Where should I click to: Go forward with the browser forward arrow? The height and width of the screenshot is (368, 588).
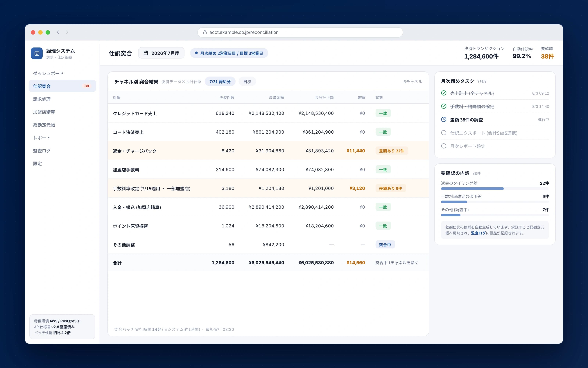click(67, 32)
